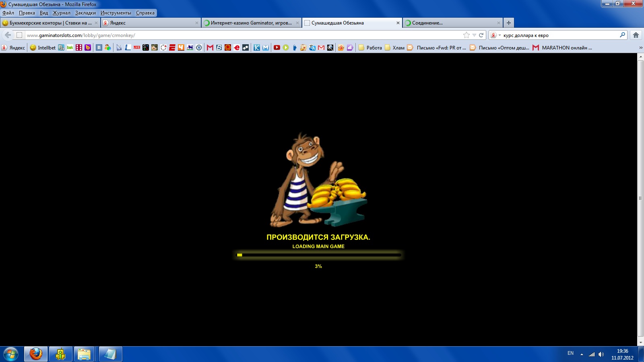Open the Intellbet bookmark
Image resolution: width=644 pixels, height=362 pixels.
coord(43,47)
